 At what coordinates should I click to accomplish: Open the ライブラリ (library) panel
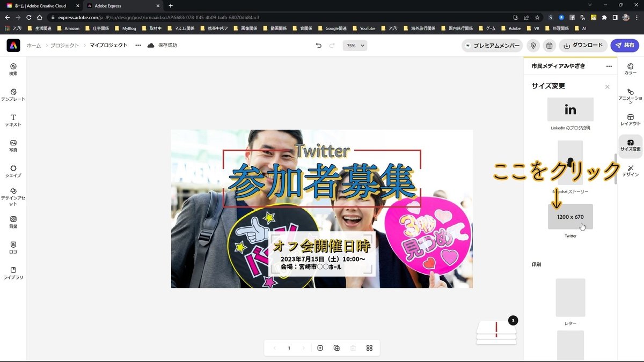(13, 273)
